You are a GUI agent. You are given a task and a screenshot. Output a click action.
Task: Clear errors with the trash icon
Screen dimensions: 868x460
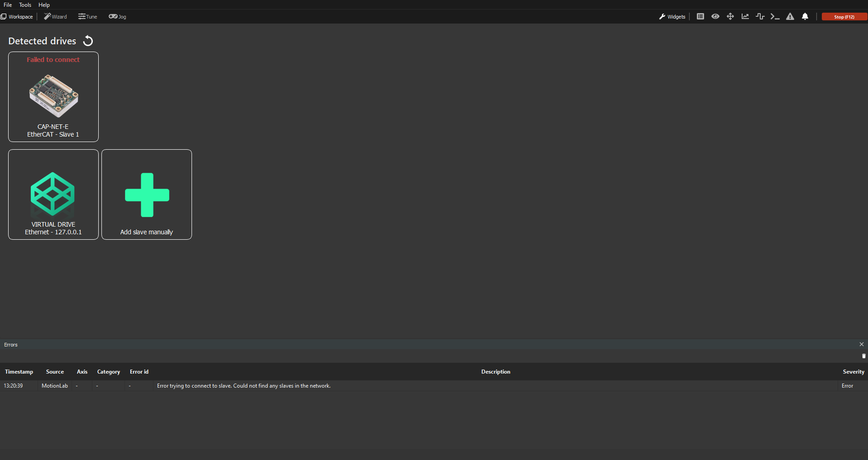(x=863, y=356)
